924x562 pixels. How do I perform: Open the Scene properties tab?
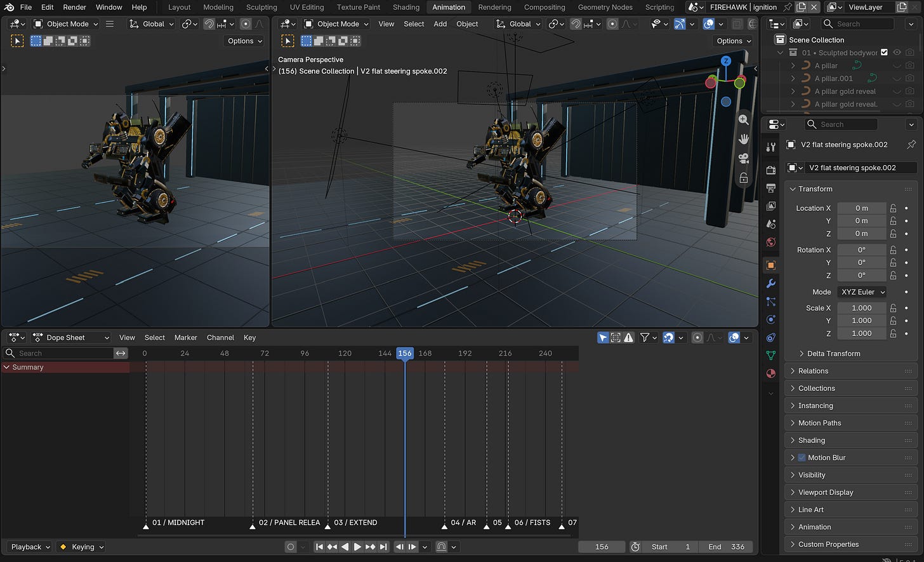coord(771,224)
